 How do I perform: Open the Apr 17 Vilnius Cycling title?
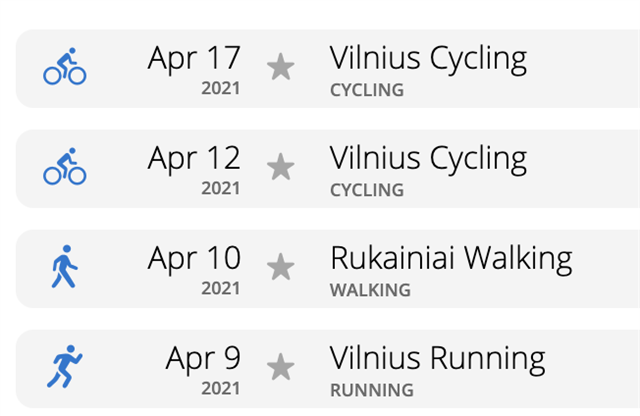tap(428, 60)
